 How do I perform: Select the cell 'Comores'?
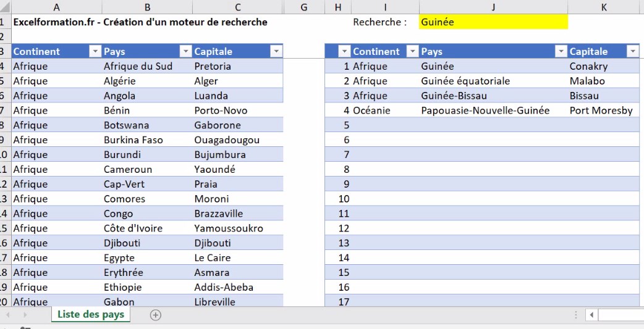tap(147, 199)
